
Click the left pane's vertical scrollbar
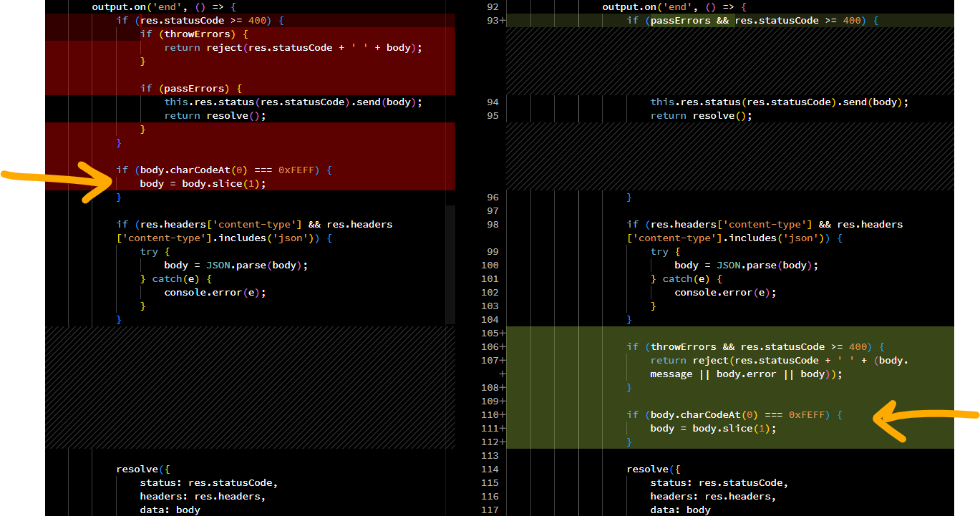[450, 265]
